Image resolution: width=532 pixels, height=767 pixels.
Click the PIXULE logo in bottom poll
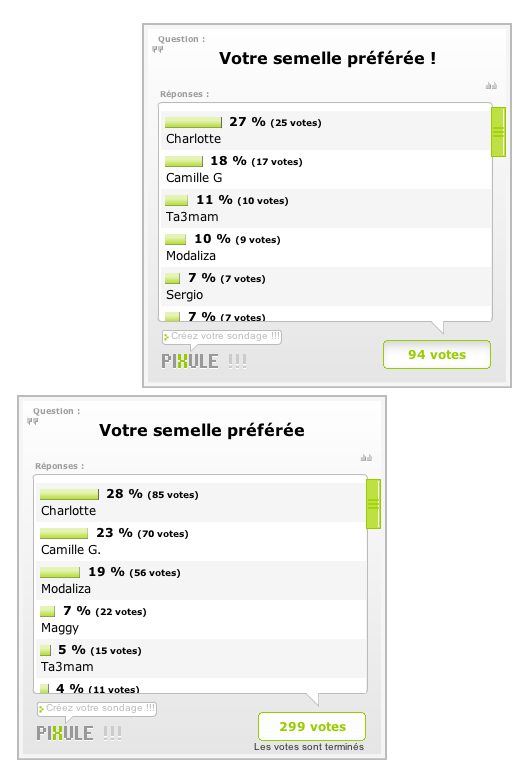tap(79, 733)
